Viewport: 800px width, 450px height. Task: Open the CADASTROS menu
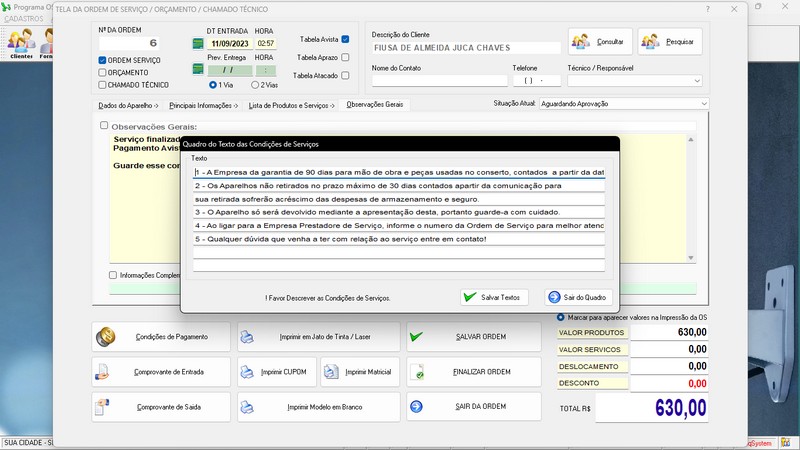(x=24, y=19)
